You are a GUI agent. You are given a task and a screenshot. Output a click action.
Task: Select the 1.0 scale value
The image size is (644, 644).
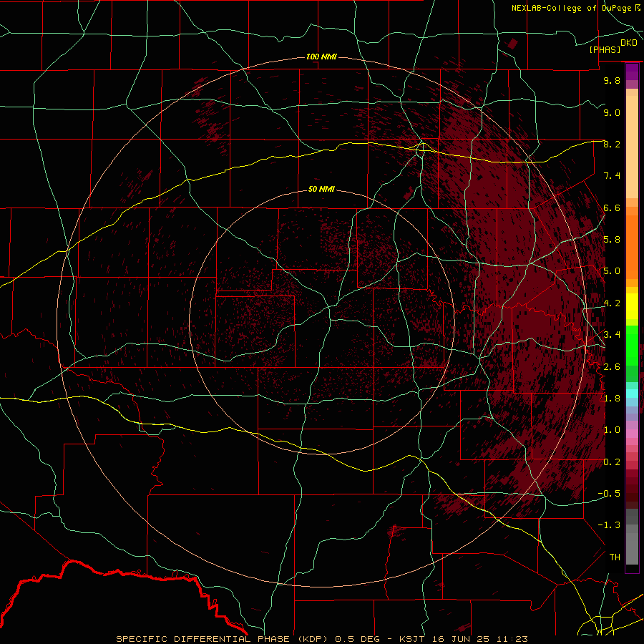tap(612, 430)
